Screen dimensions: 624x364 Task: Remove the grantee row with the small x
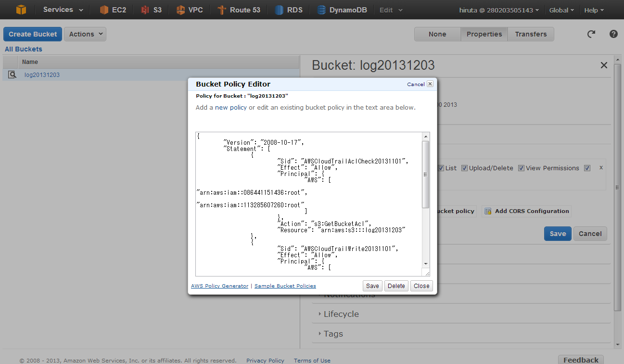601,167
